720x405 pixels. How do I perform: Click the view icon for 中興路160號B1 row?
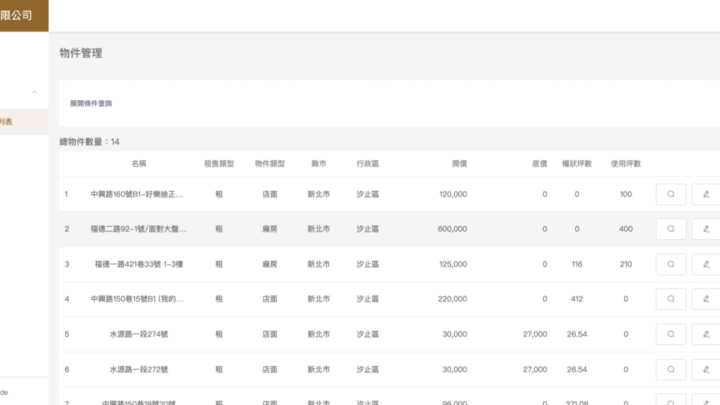(671, 194)
